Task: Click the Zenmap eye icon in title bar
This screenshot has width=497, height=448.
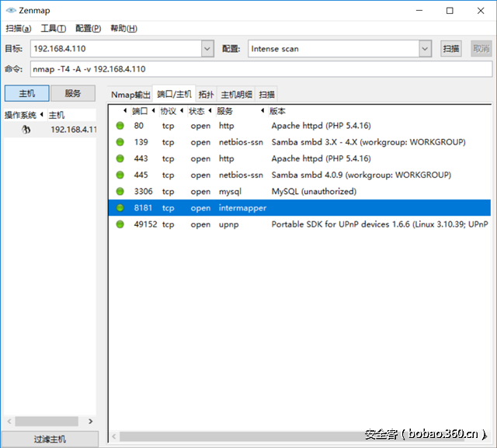Action: tap(11, 10)
